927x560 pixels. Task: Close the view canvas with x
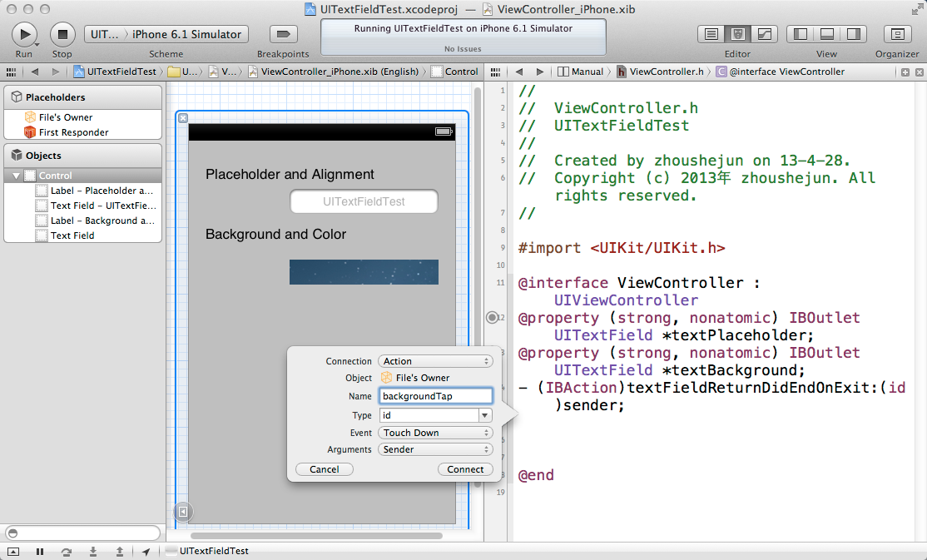(x=183, y=118)
